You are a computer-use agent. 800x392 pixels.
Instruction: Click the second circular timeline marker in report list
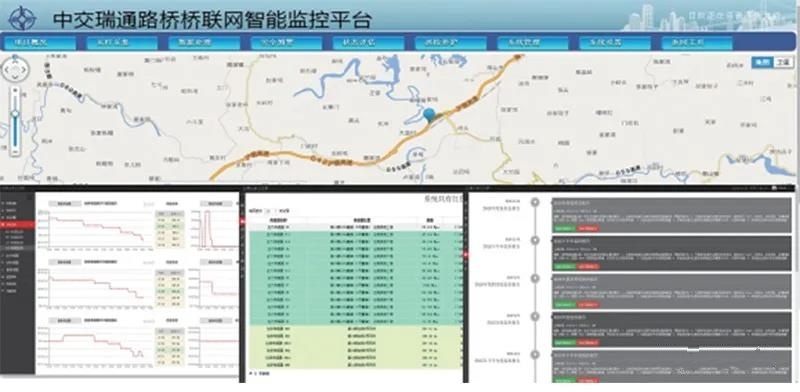click(535, 240)
